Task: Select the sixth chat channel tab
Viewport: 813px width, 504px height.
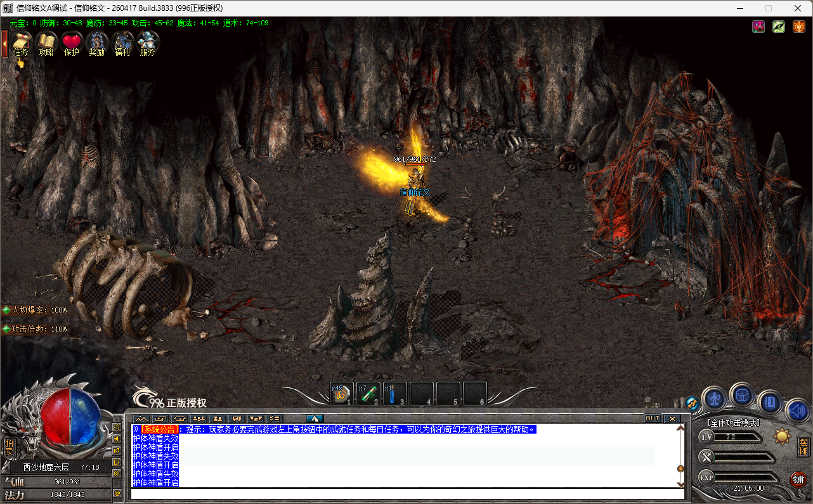Action: (x=237, y=418)
